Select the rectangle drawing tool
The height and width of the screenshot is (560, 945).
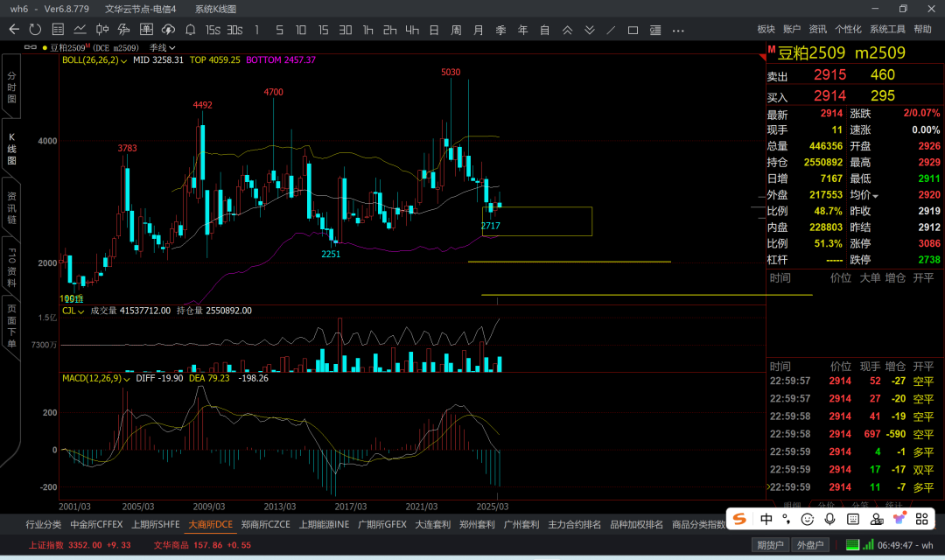(x=633, y=30)
